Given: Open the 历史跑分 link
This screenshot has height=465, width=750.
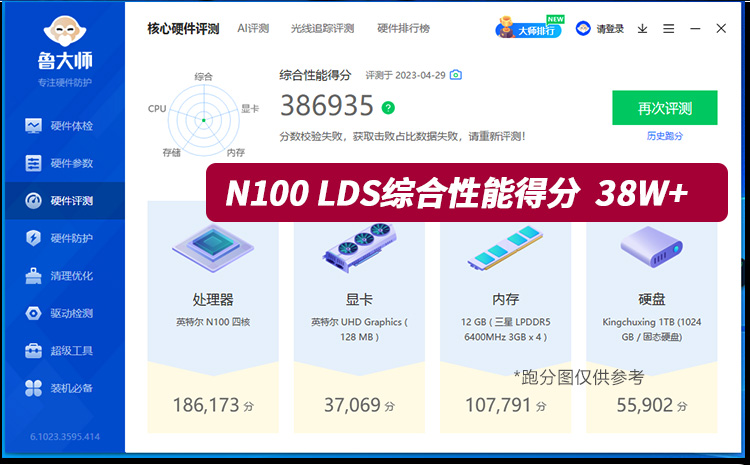Looking at the screenshot, I should 664,136.
